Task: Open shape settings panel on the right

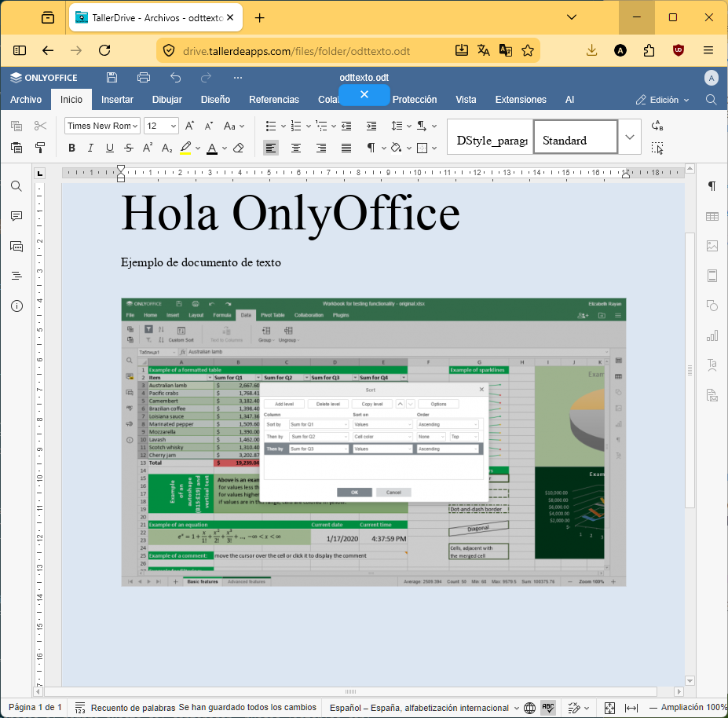Action: [712, 306]
